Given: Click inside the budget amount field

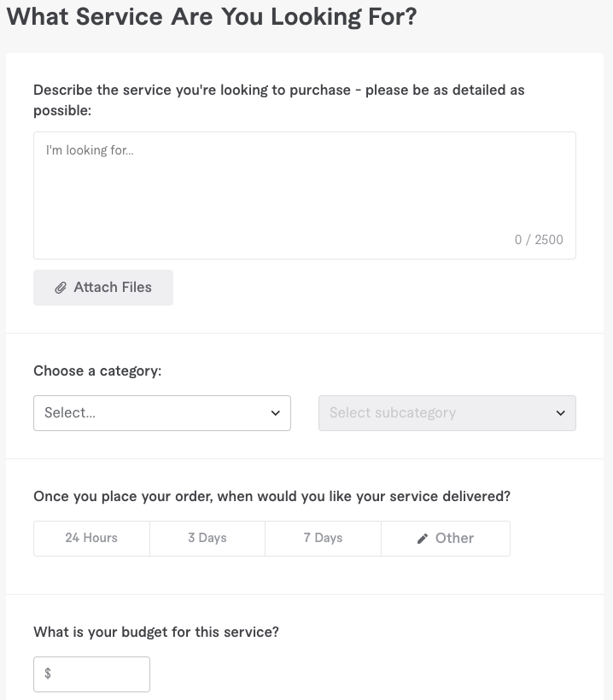Looking at the screenshot, I should (98, 674).
